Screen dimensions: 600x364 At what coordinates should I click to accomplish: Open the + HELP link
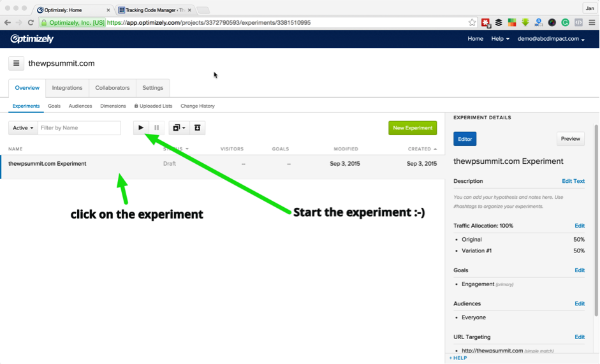pos(458,358)
